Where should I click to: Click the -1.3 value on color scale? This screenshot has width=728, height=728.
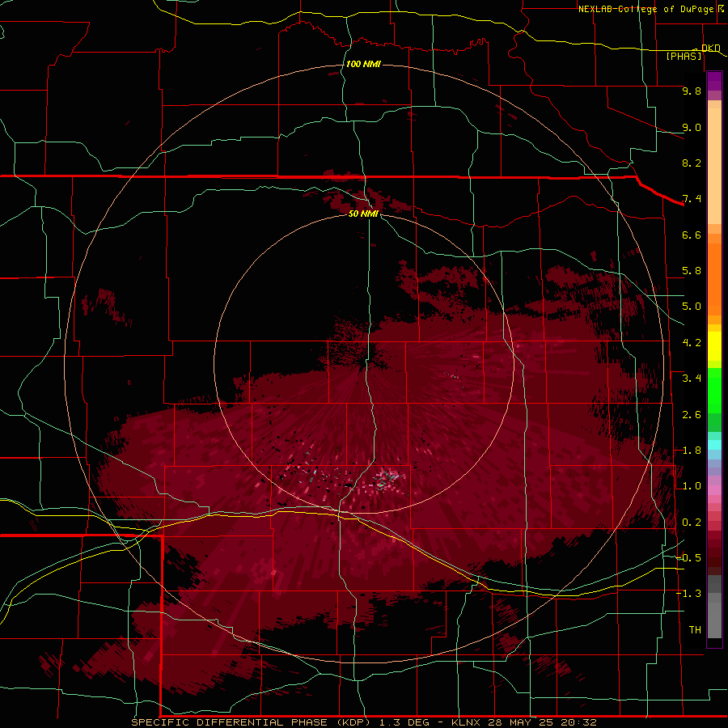click(x=688, y=594)
